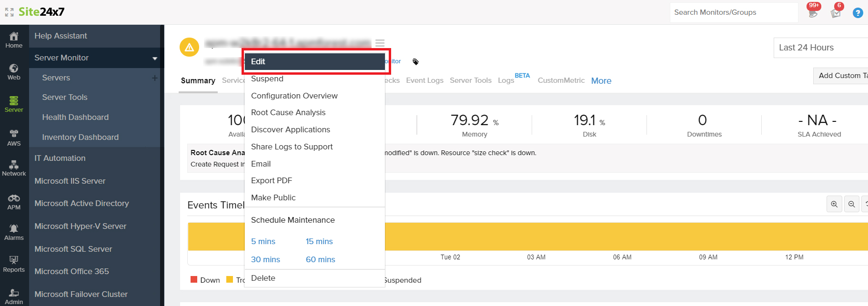
Task: Select the Server icon in sidebar
Action: [14, 100]
